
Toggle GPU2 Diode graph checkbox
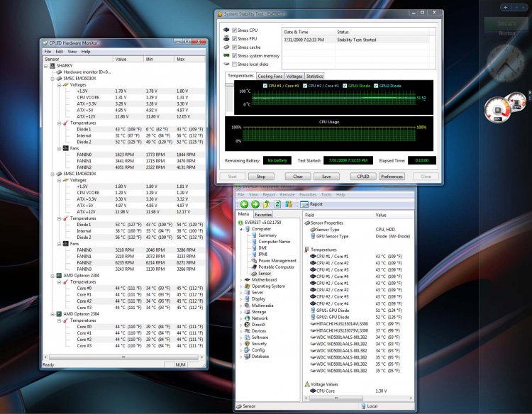[376, 86]
